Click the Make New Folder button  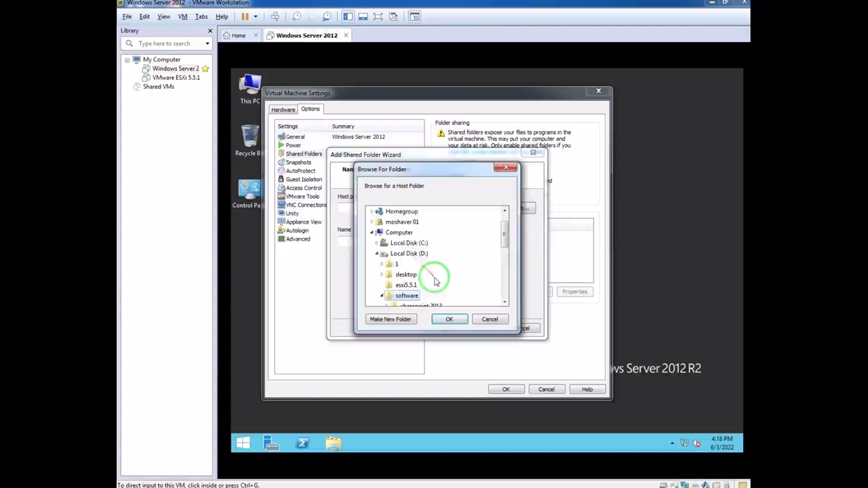tap(390, 319)
